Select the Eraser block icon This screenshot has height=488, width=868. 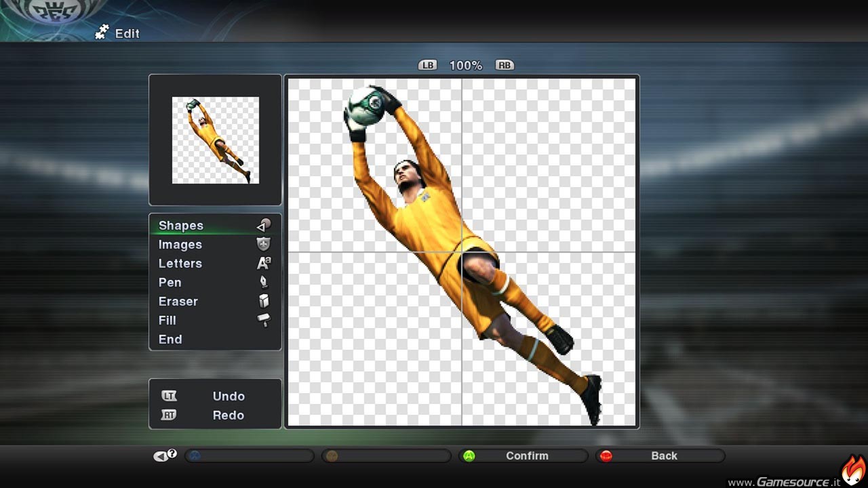point(264,301)
